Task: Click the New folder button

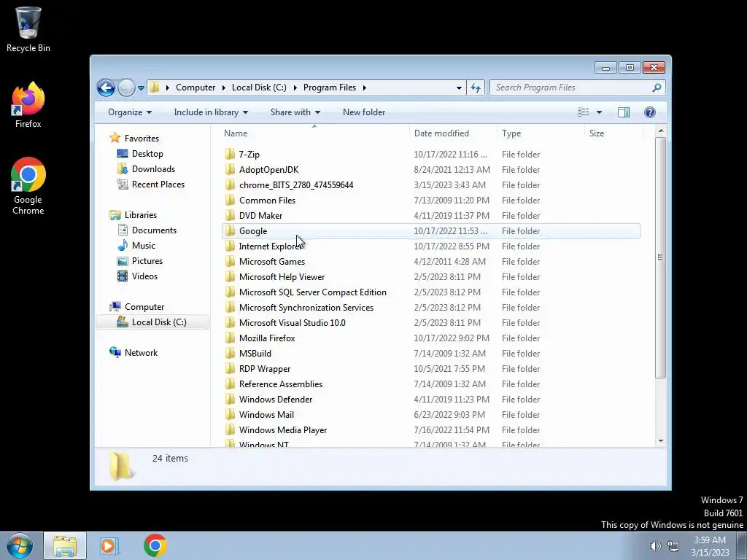Action: [x=364, y=112]
